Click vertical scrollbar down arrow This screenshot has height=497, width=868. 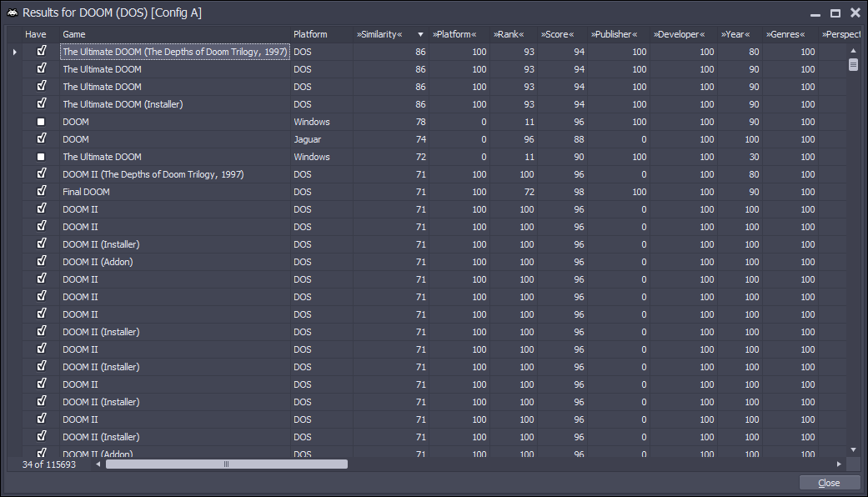pos(853,450)
